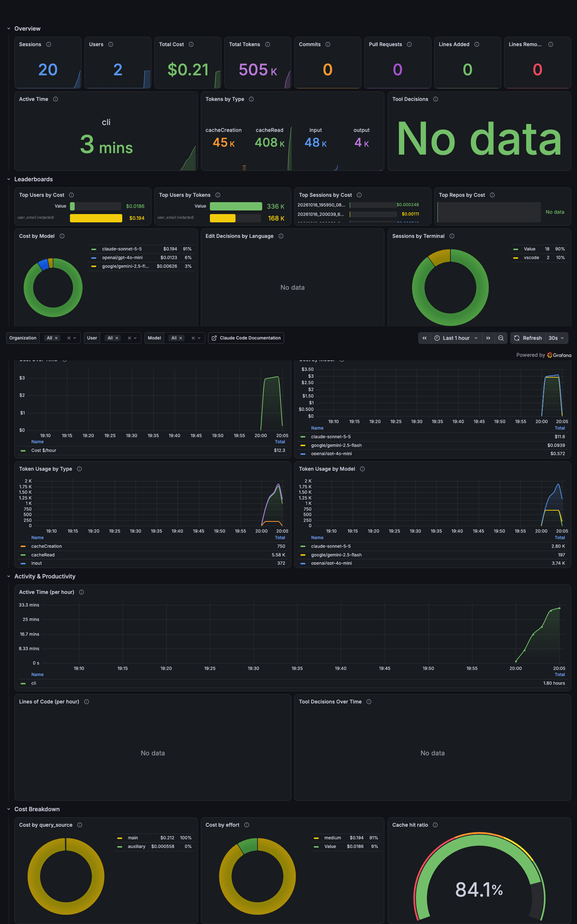Clear the User filter selection
This screenshot has height=924, width=577.
(x=129, y=338)
